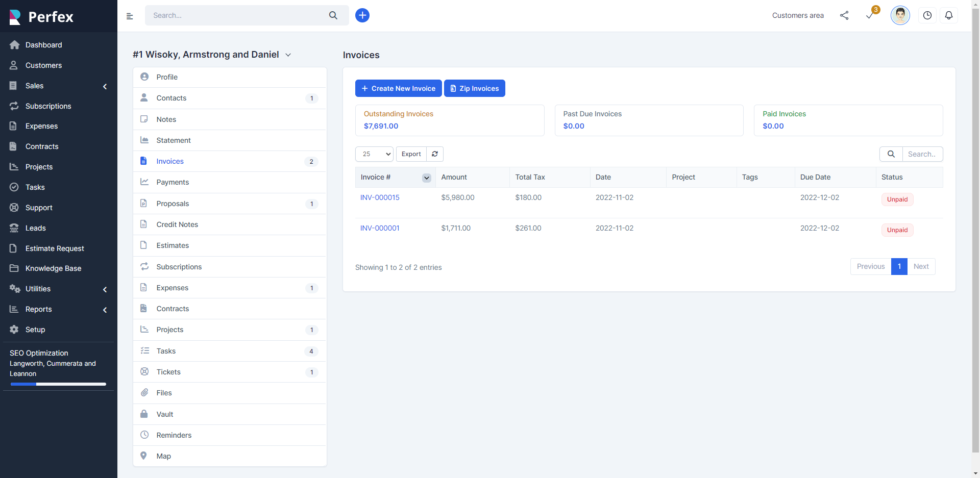Click the Customers area link
The width and height of the screenshot is (980, 478).
click(x=798, y=15)
